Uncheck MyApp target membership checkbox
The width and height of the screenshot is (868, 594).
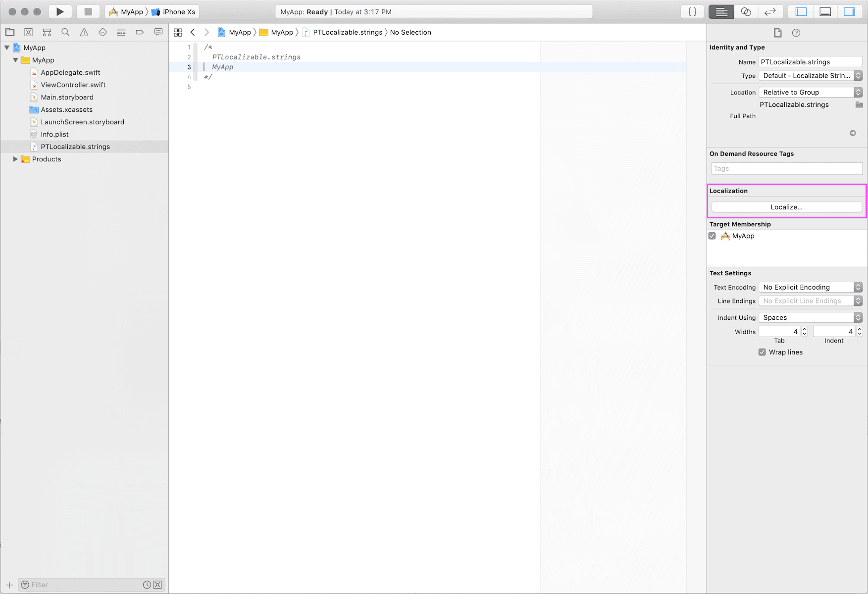click(x=713, y=236)
